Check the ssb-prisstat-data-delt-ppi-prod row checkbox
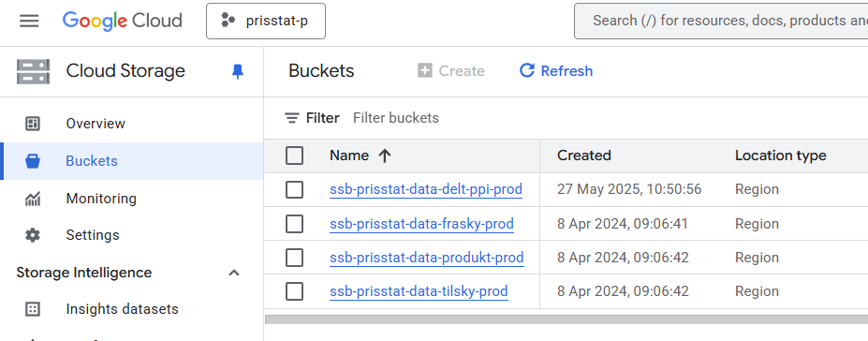The height and width of the screenshot is (341, 868). 295,190
